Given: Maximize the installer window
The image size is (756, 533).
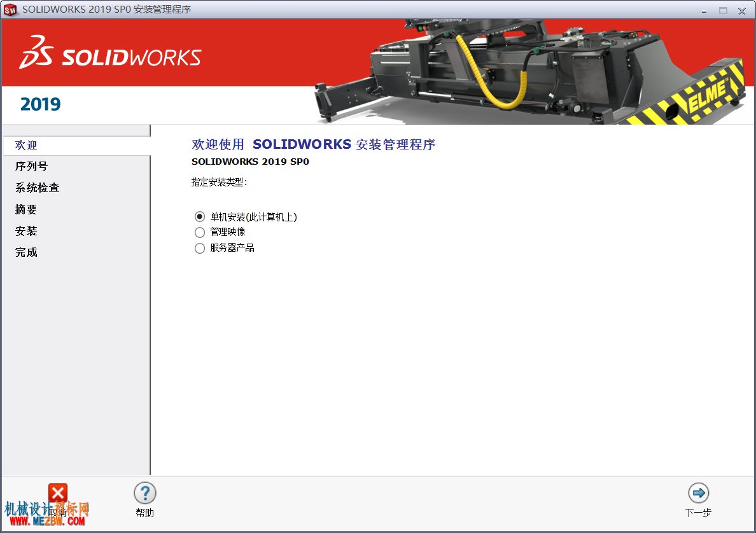Looking at the screenshot, I should (723, 10).
